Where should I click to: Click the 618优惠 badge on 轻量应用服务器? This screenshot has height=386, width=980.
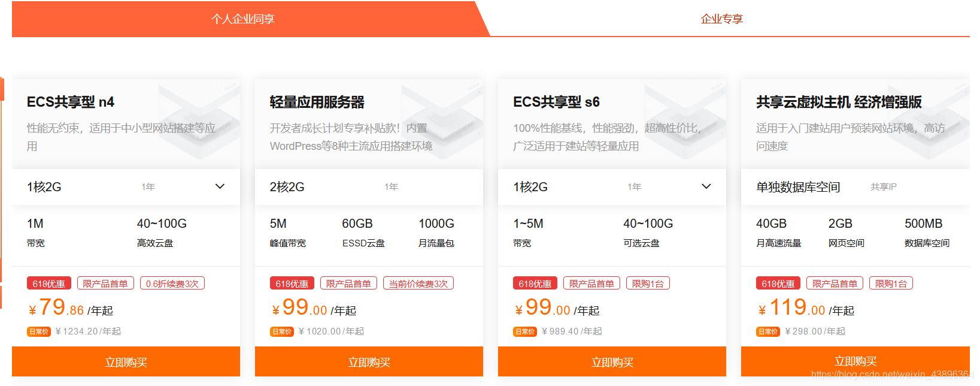(292, 284)
